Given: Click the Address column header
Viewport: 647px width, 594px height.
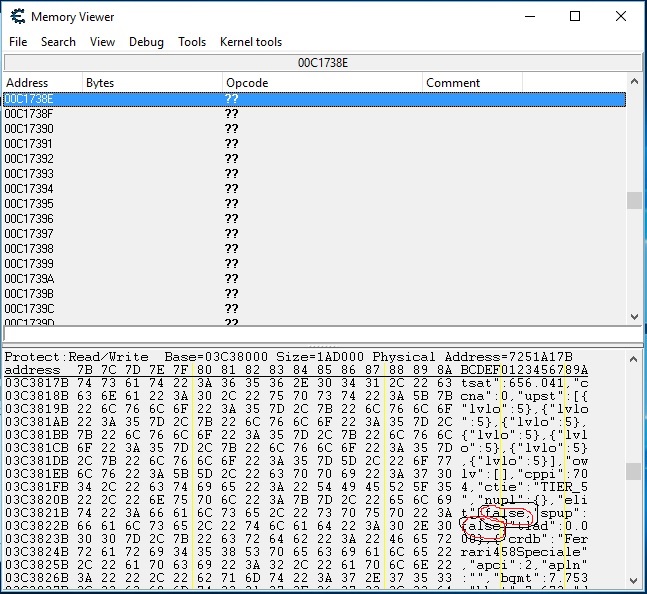Looking at the screenshot, I should [x=42, y=83].
